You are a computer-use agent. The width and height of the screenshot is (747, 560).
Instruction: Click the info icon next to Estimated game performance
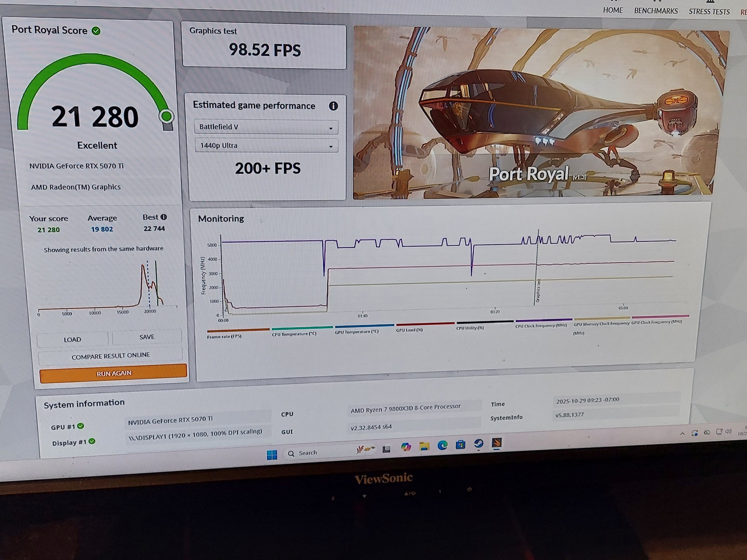tap(333, 106)
